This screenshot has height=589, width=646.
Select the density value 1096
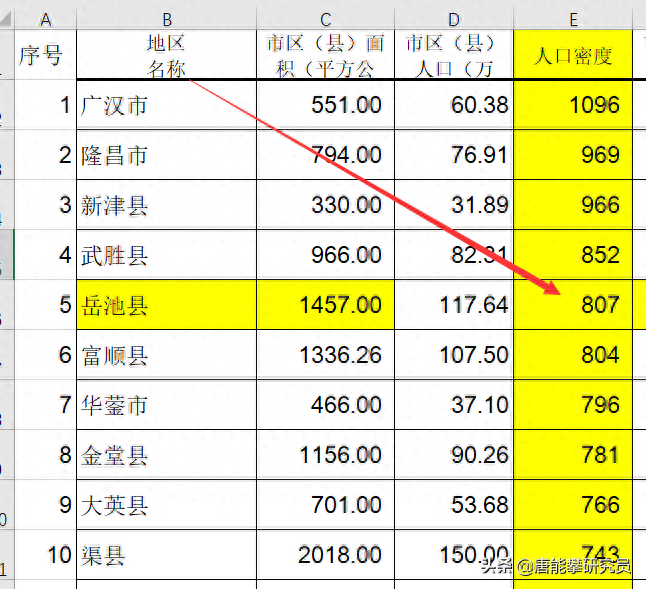click(572, 105)
